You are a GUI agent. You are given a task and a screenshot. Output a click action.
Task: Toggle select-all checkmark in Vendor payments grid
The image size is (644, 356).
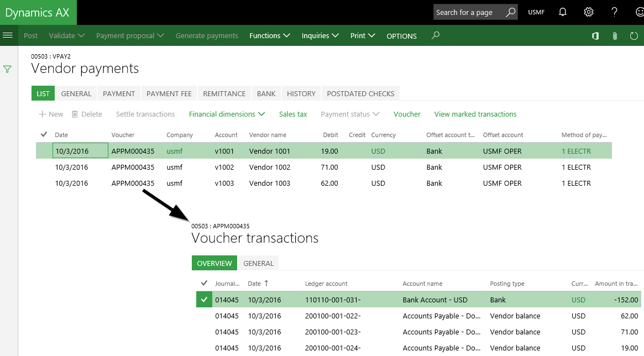44,134
